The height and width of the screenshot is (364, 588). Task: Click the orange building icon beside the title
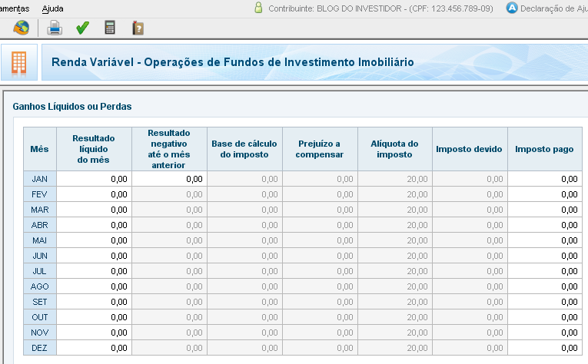pyautogui.click(x=18, y=62)
